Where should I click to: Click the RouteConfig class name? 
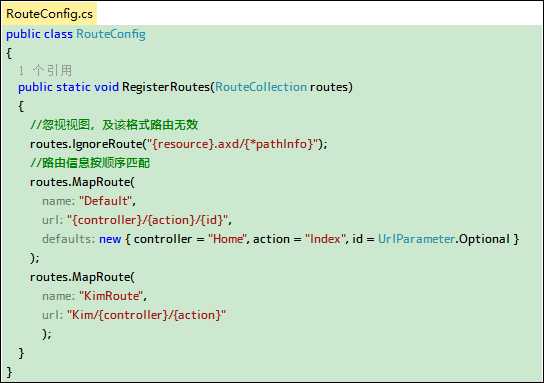coord(111,34)
